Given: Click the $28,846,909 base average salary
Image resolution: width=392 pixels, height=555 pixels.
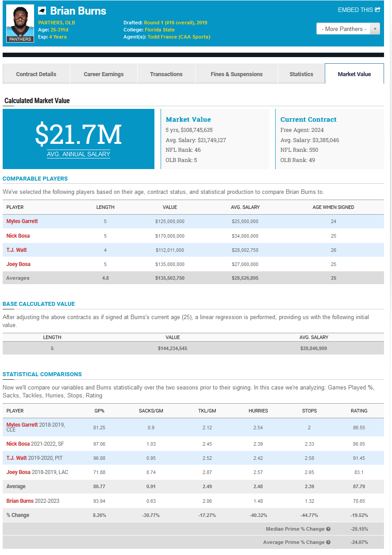Looking at the screenshot, I should (313, 348).
